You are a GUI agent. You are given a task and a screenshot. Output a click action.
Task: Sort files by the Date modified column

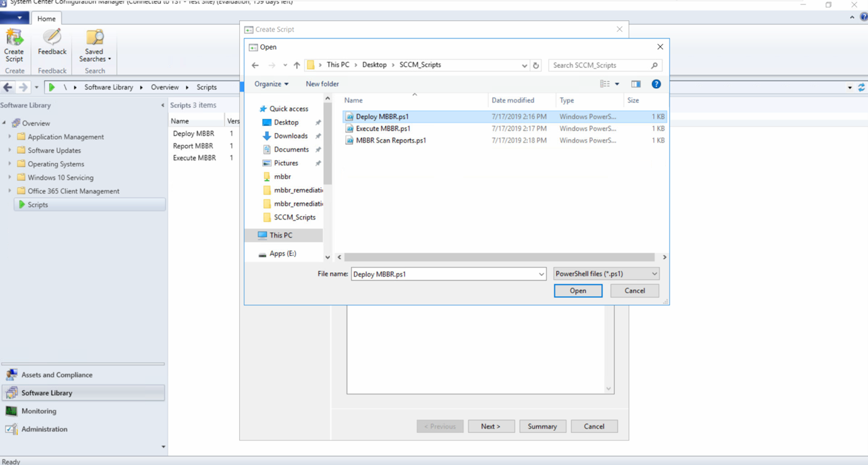tap(522, 100)
